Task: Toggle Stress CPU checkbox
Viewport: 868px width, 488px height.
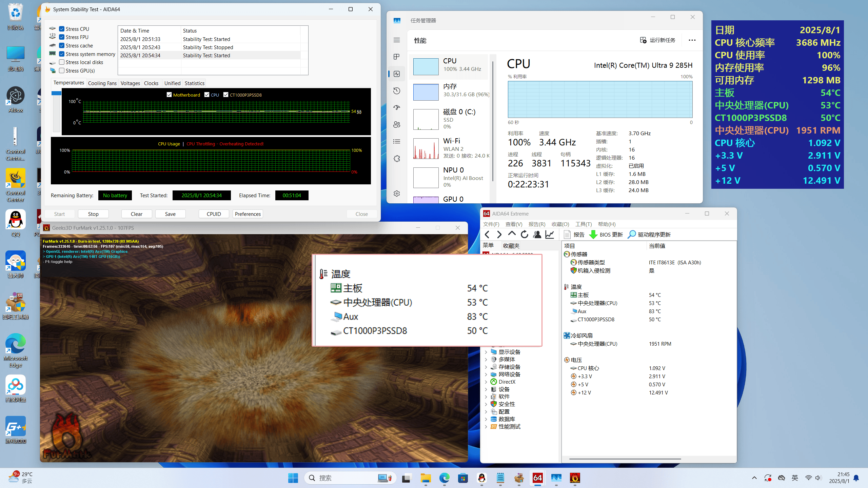Action: [62, 29]
